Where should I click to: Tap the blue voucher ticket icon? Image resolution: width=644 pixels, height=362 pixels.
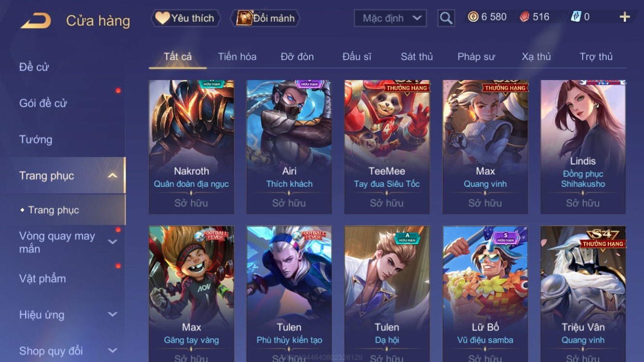point(576,17)
